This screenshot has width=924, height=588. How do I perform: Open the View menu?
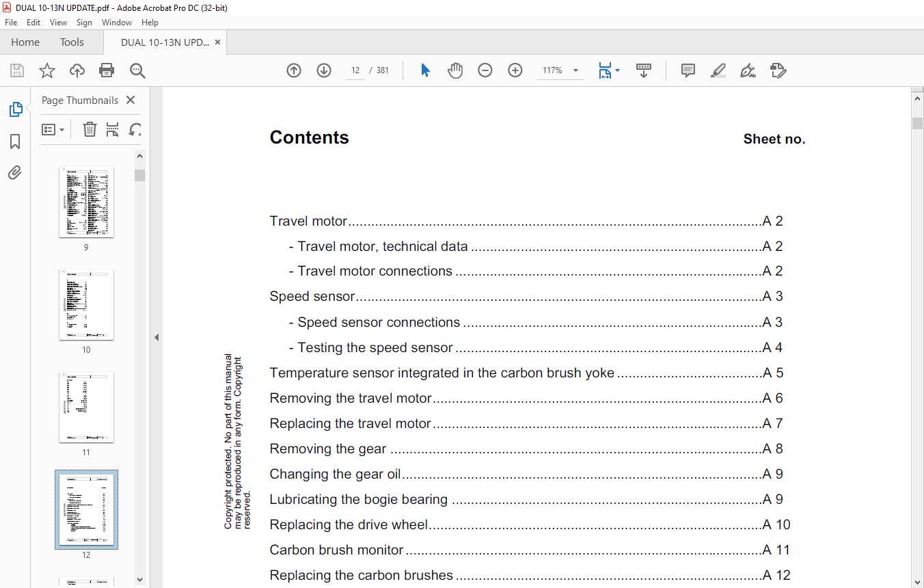point(58,23)
